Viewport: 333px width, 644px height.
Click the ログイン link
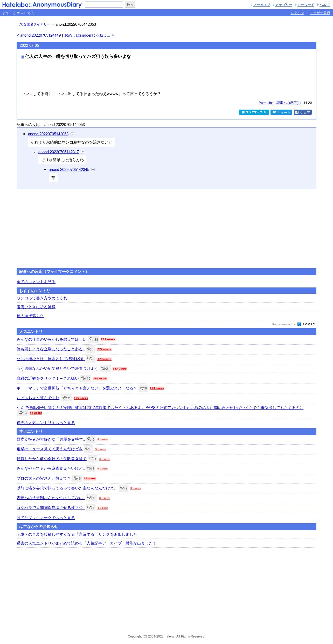[x=297, y=13]
